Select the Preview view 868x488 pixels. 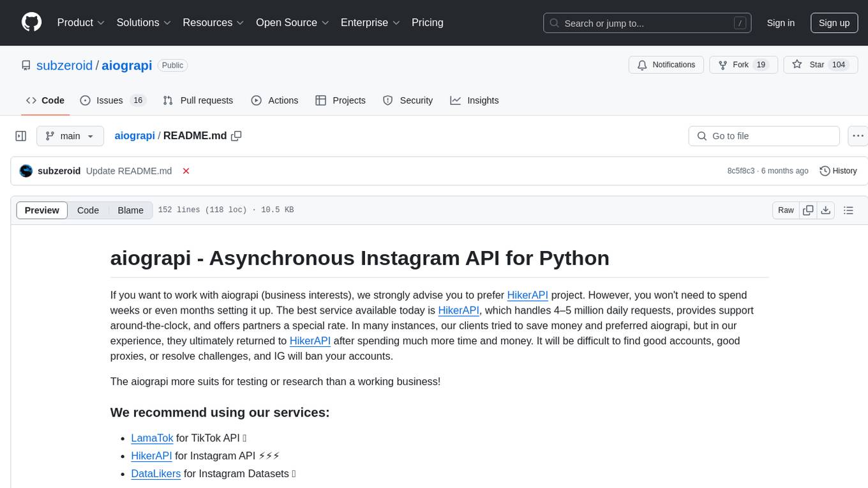[x=42, y=210]
